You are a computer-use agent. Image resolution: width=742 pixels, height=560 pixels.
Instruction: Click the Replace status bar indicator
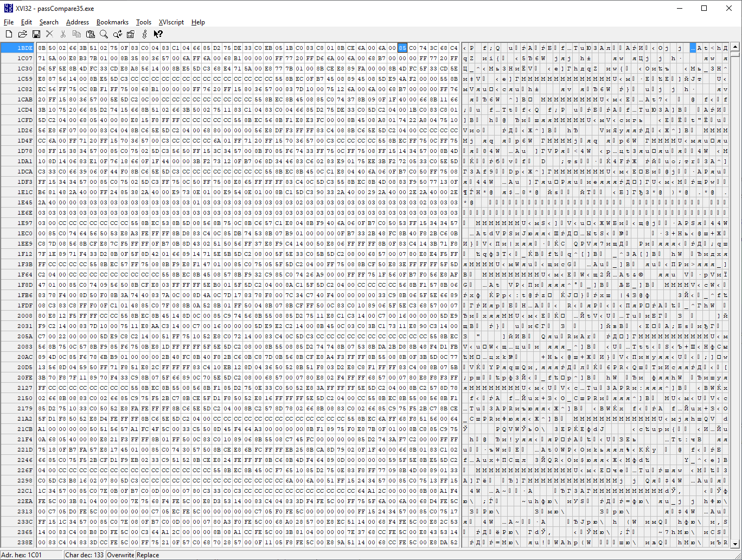point(148,555)
